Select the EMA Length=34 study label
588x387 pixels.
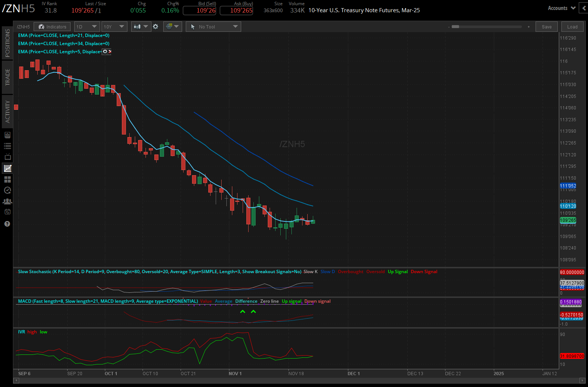[64, 44]
